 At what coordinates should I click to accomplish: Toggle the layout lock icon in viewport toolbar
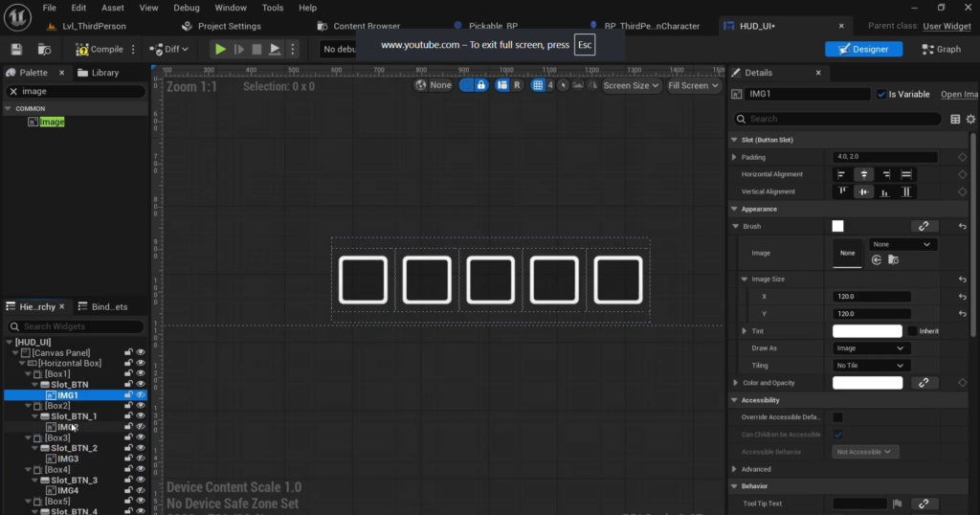(480, 85)
